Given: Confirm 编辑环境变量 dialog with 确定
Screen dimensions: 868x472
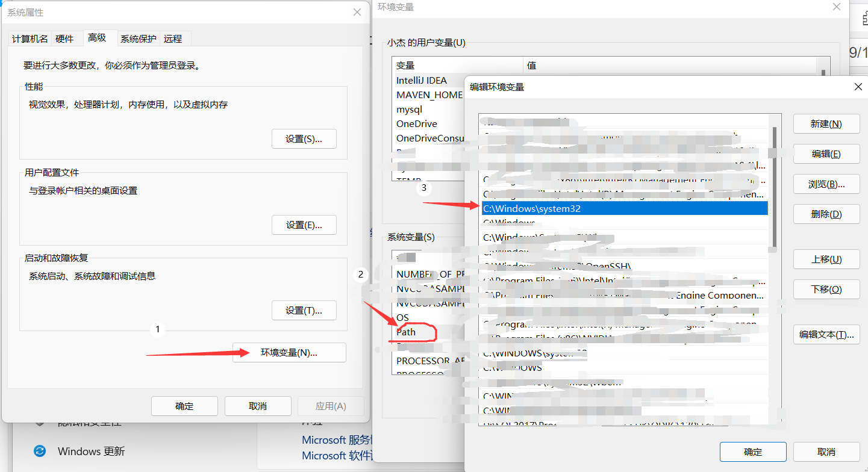Looking at the screenshot, I should point(753,452).
